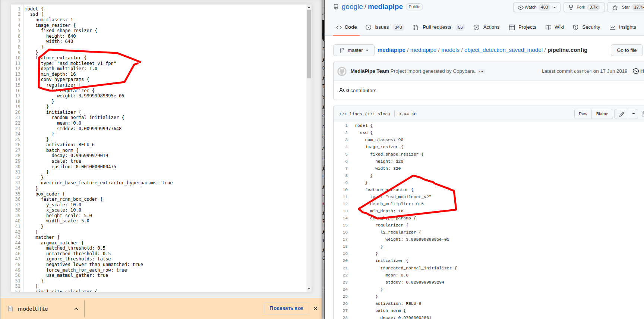Click 'num_classes: 1' line in left editor
Screen dimensions: 644x319
[x=54, y=20]
